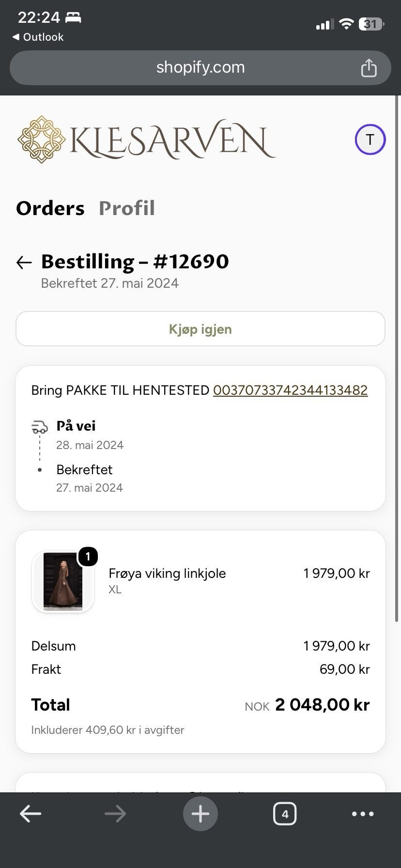Go back using arrow beside Bestilling
Viewport: 401px width, 868px height.
point(24,262)
